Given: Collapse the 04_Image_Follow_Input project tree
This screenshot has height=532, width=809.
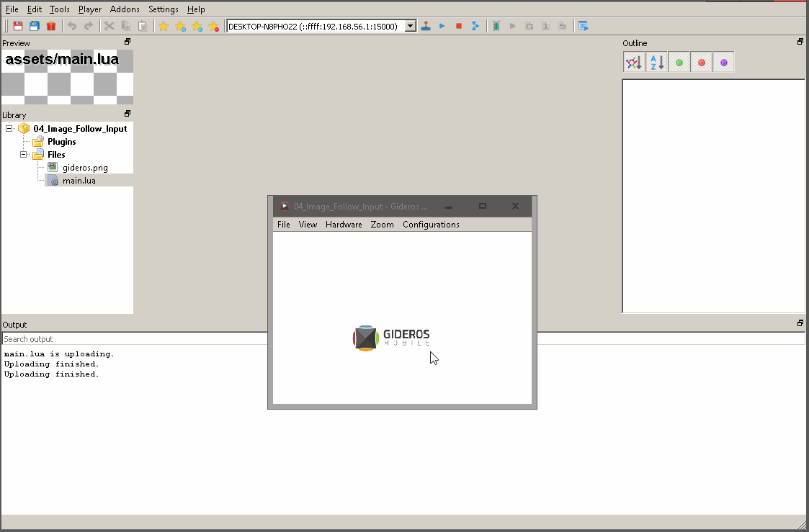Looking at the screenshot, I should click(9, 128).
